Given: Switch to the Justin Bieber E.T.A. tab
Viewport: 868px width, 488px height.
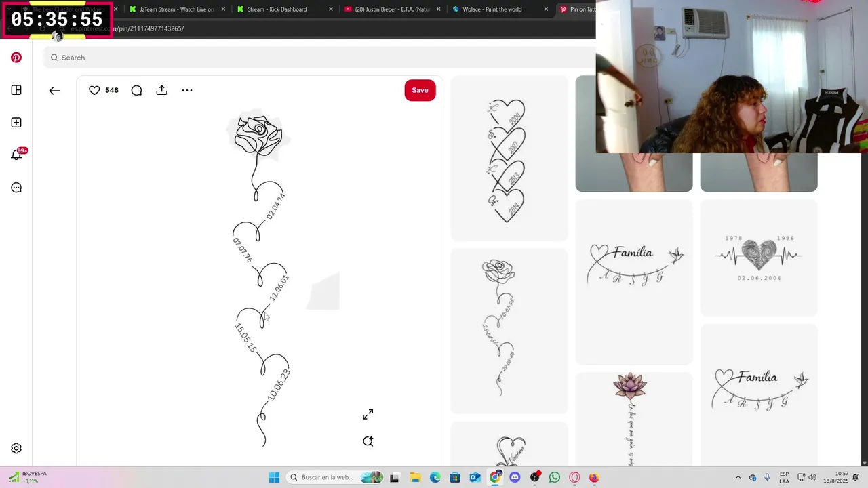Looking at the screenshot, I should [x=392, y=9].
